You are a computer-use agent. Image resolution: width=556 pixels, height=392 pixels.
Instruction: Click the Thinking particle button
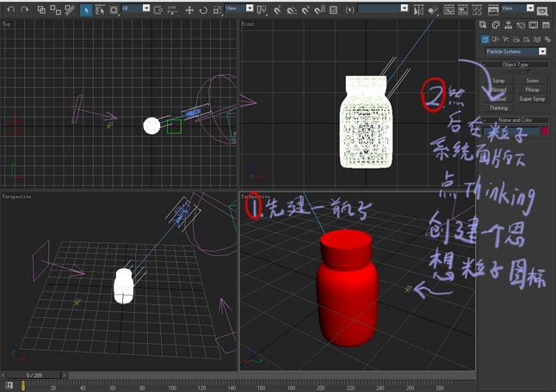coord(498,108)
